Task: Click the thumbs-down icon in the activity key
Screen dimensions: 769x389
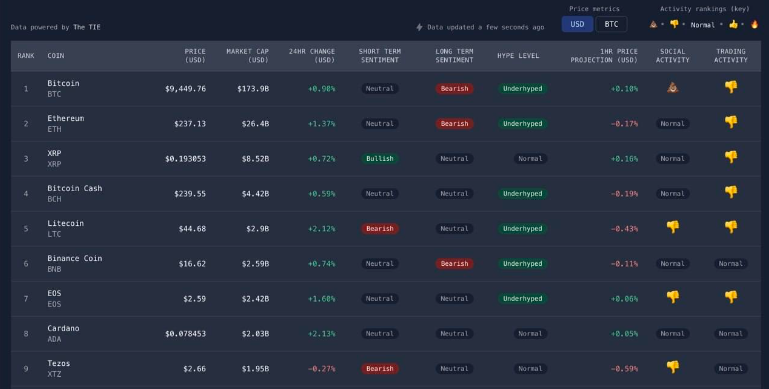Action: [x=674, y=24]
